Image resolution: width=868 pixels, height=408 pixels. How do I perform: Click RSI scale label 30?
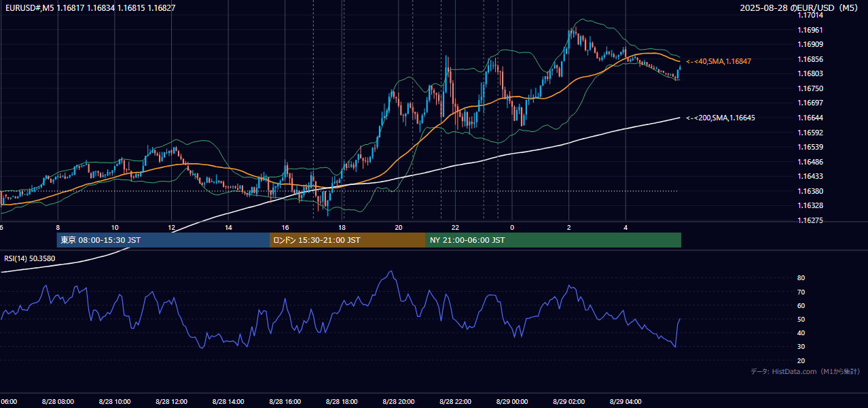click(801, 346)
